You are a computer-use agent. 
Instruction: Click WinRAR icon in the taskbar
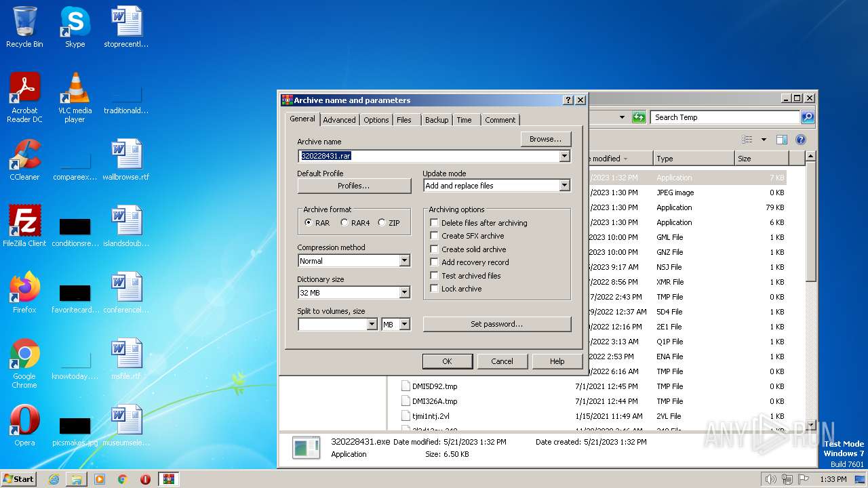[169, 479]
